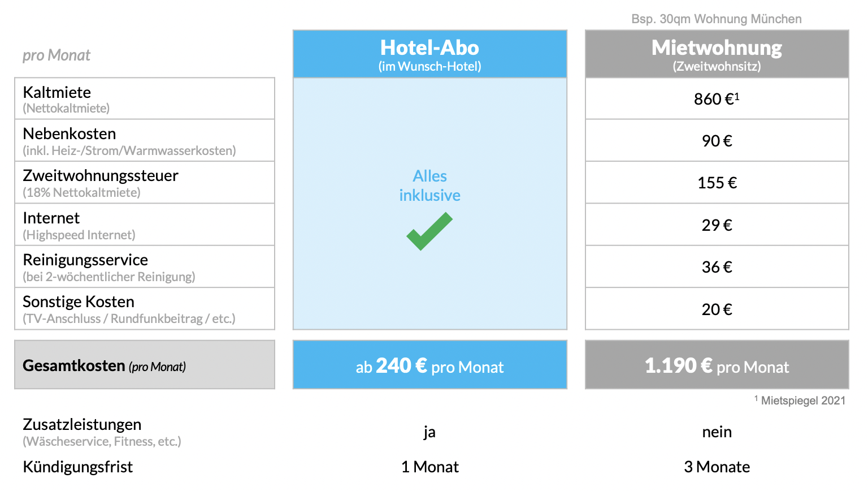Screen dimensions: 868x491
Task: Click the Bsp. 30qm Wohnung München caption
Action: (717, 19)
